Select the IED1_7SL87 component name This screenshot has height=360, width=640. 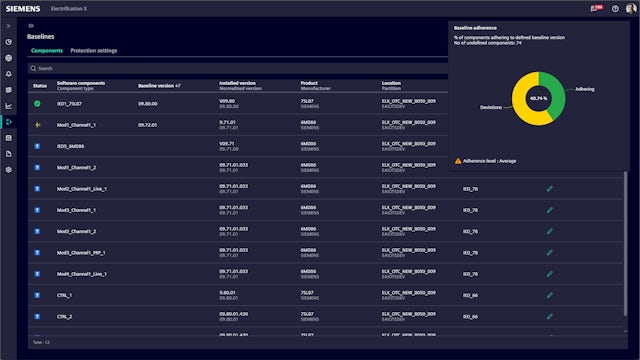click(69, 104)
